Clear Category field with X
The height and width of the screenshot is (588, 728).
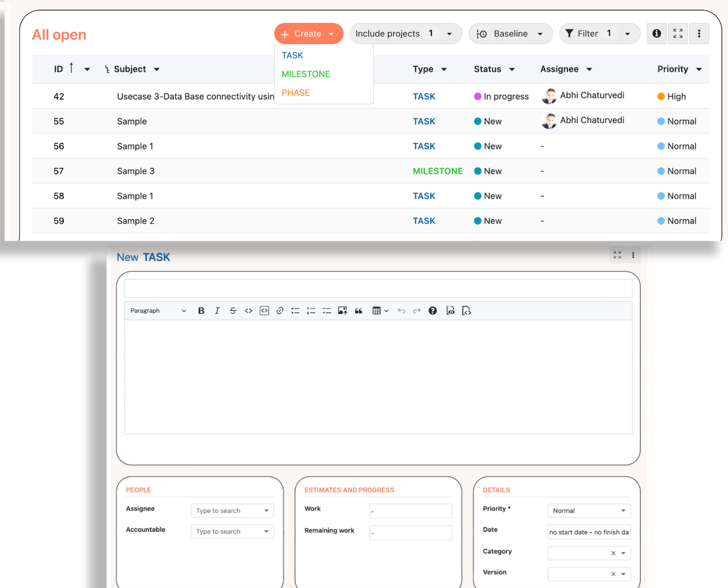tap(613, 553)
